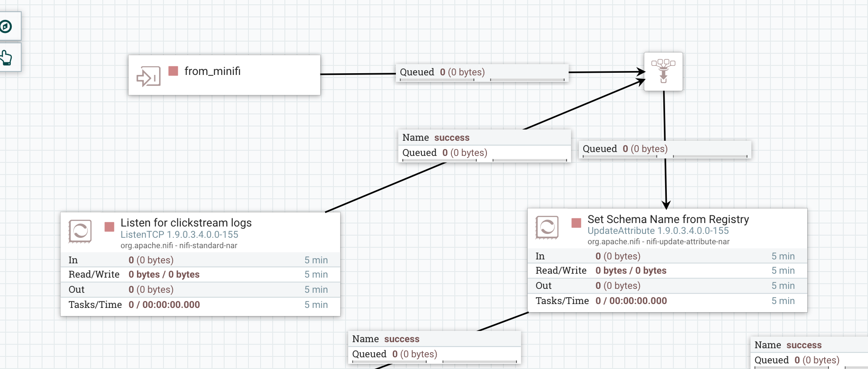Click the navigate compass icon in left panel
Image resolution: width=868 pixels, height=369 pixels.
[6, 26]
